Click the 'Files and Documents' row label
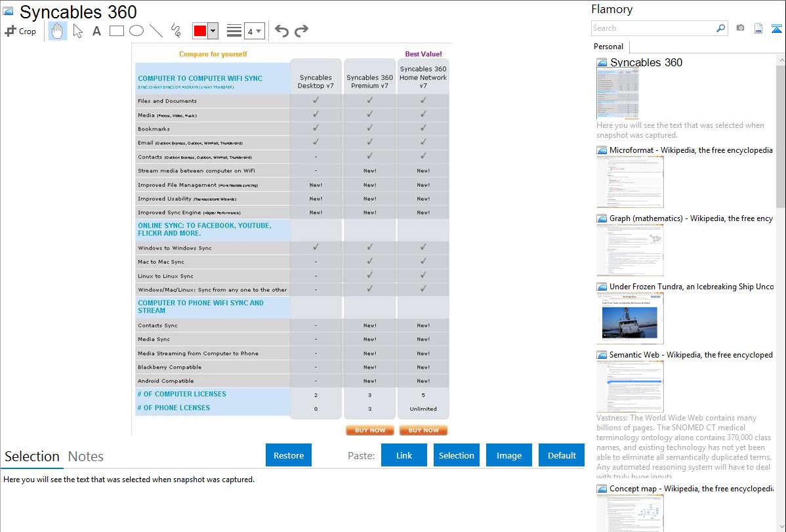The width and height of the screenshot is (786, 532). pyautogui.click(x=167, y=101)
